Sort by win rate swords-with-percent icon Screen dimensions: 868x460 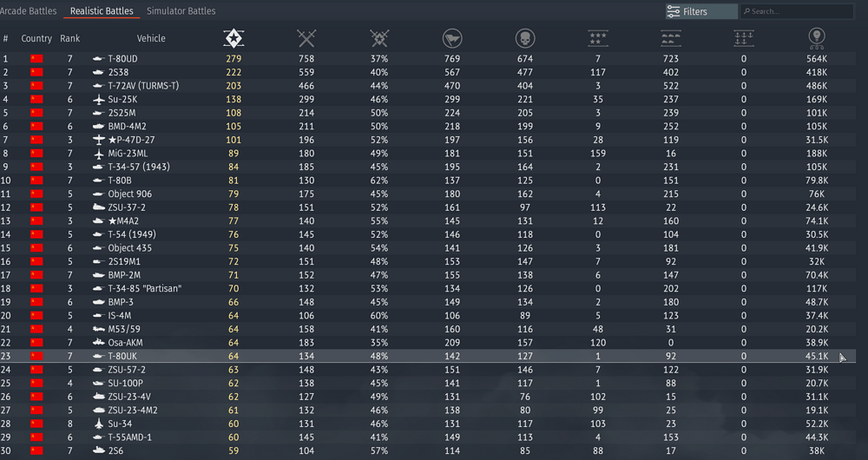379,38
